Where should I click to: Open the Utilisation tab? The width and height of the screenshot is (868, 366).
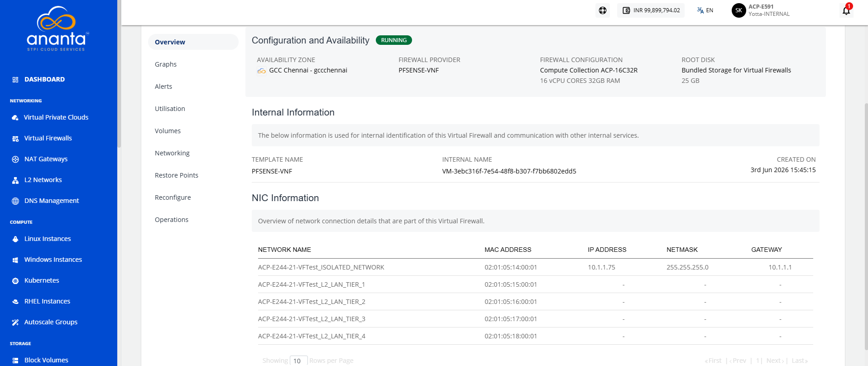pos(170,109)
